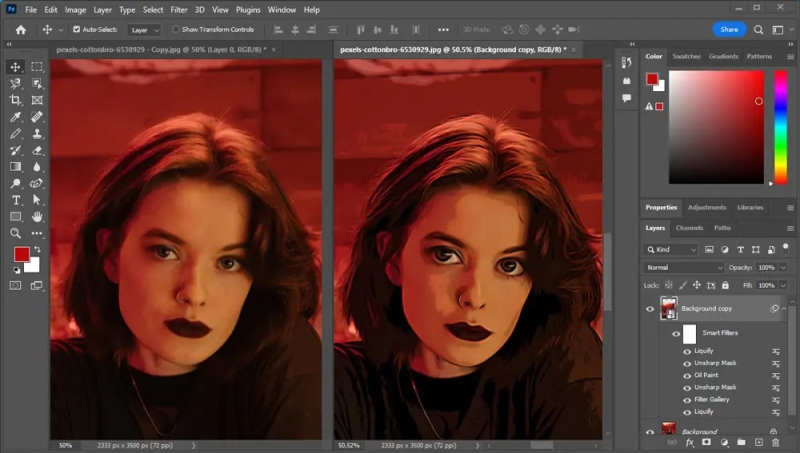The height and width of the screenshot is (453, 800).
Task: Select the Frame tool
Action: pyautogui.click(x=37, y=100)
